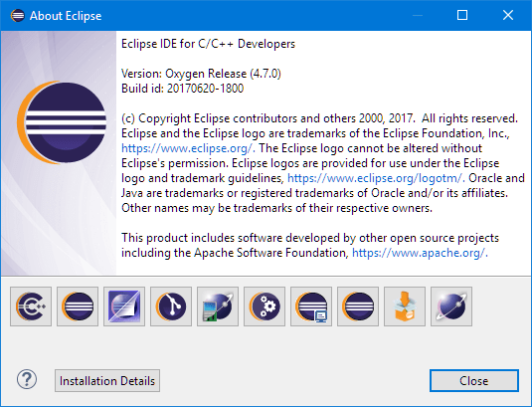Follow the https://www.eclipse.org/ link
The image size is (532, 407).
[x=188, y=148]
